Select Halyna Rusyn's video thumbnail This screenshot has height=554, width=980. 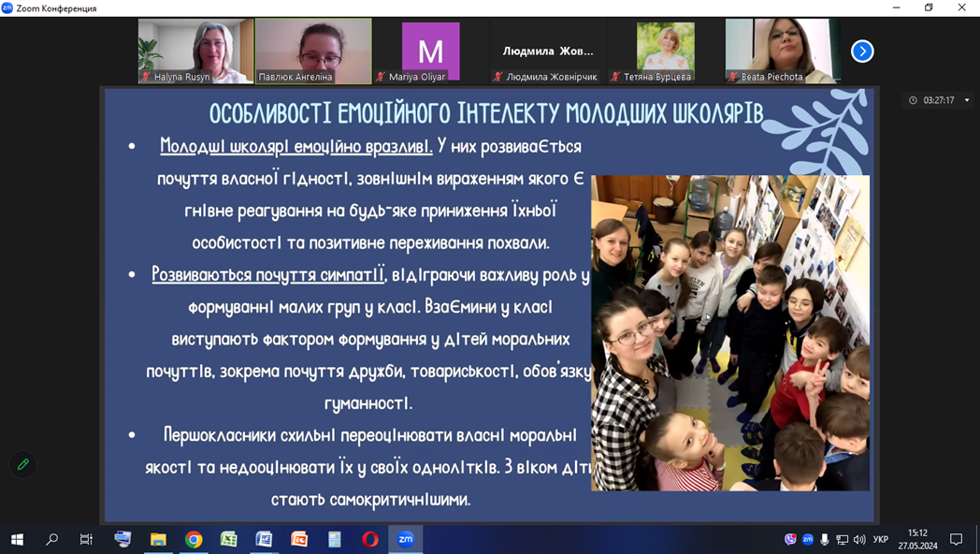[195, 51]
